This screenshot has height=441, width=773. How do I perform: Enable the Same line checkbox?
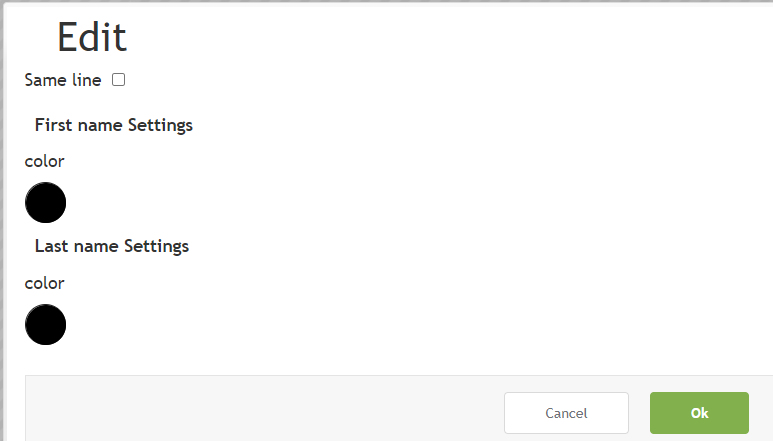point(118,80)
